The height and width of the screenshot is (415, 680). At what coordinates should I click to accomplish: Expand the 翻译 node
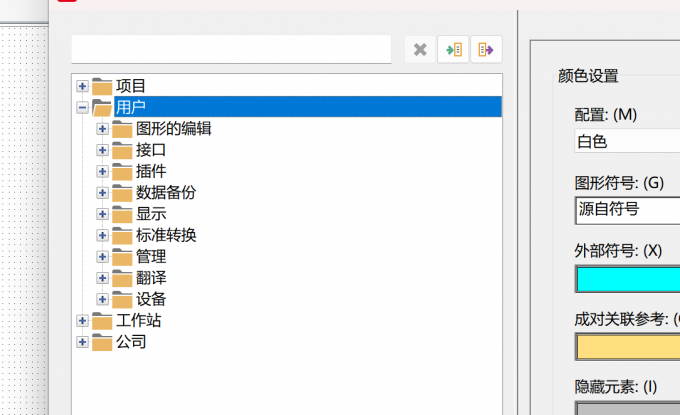pos(102,278)
